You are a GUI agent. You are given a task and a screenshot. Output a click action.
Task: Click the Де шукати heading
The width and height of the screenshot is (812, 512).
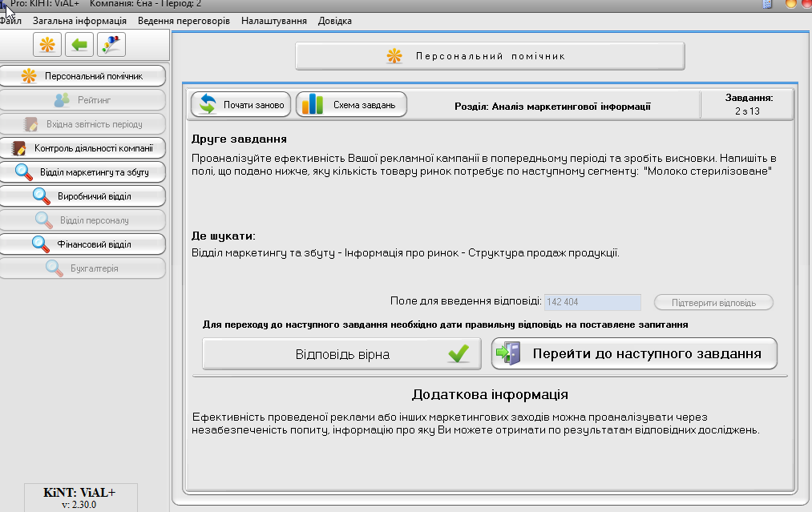click(x=223, y=236)
